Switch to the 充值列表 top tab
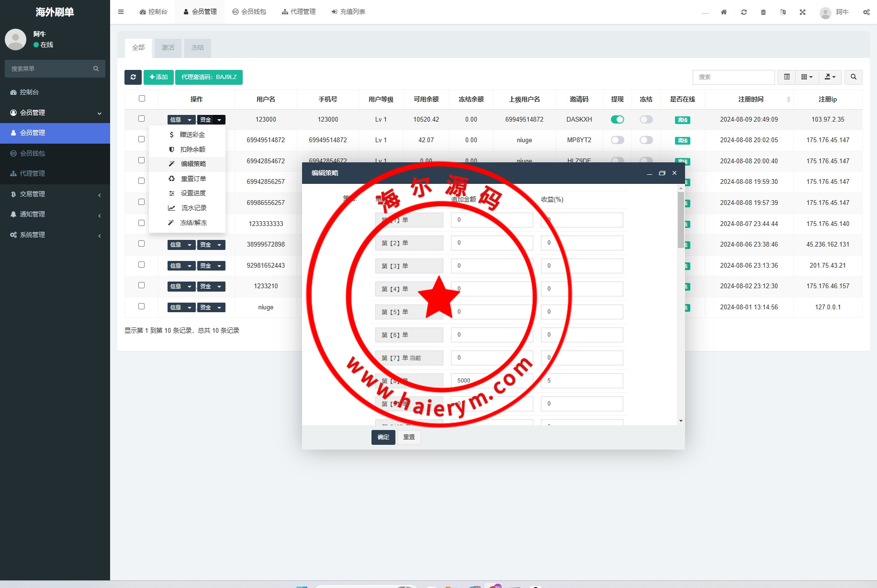This screenshot has height=588, width=877. click(348, 12)
